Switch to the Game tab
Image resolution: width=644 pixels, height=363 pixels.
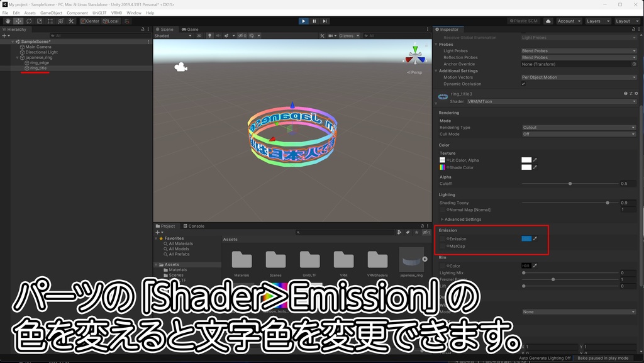pyautogui.click(x=190, y=29)
